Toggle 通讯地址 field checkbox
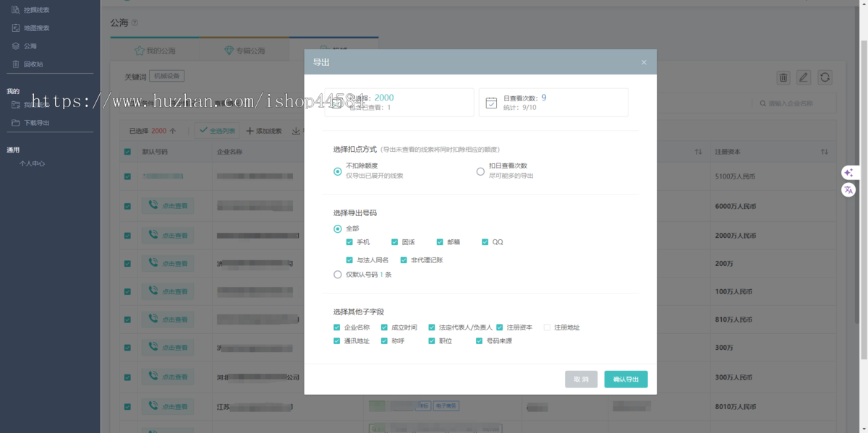 click(x=337, y=340)
